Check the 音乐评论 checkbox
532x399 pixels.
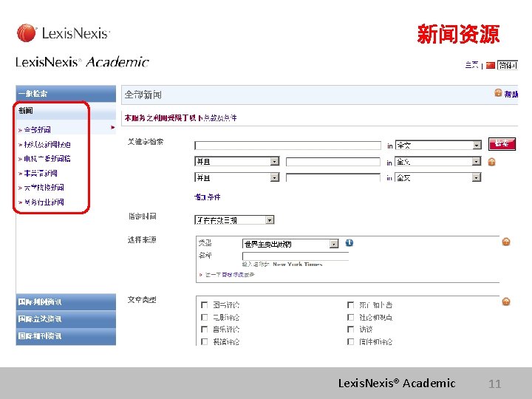tap(204, 329)
